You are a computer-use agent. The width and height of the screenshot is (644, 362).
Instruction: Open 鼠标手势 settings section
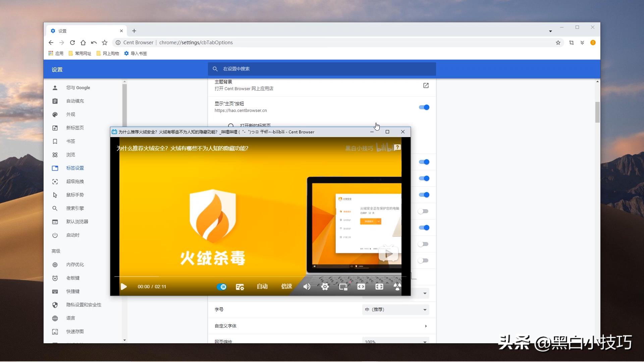[x=75, y=195]
